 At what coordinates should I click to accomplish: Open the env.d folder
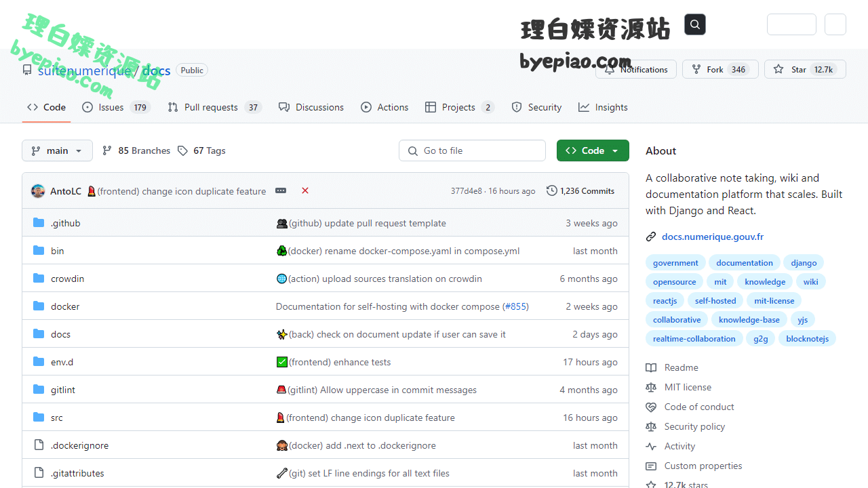click(x=62, y=362)
